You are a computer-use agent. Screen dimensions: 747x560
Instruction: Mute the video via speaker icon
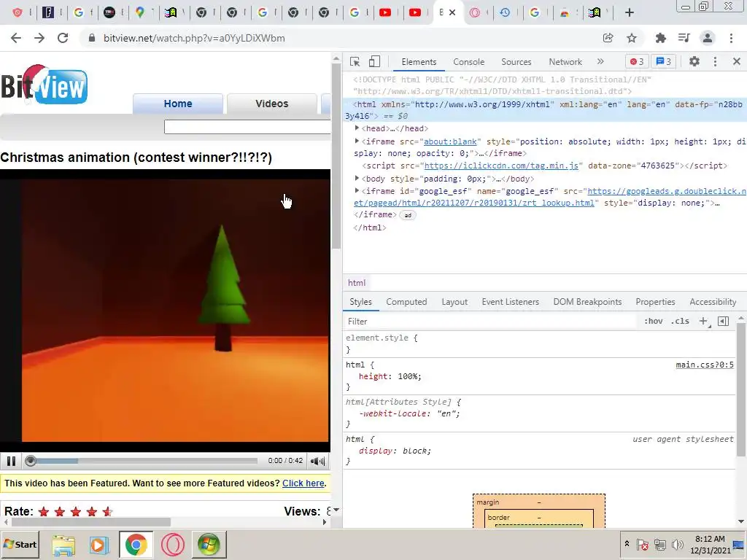pyautogui.click(x=318, y=461)
